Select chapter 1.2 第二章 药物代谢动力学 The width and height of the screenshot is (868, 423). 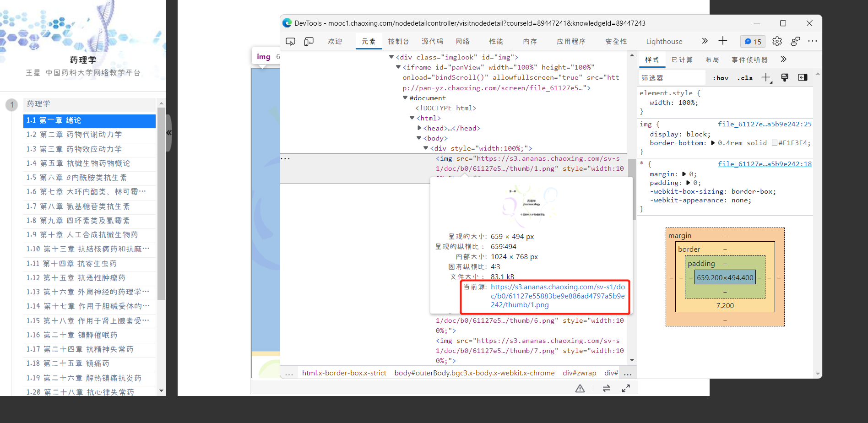click(89, 135)
